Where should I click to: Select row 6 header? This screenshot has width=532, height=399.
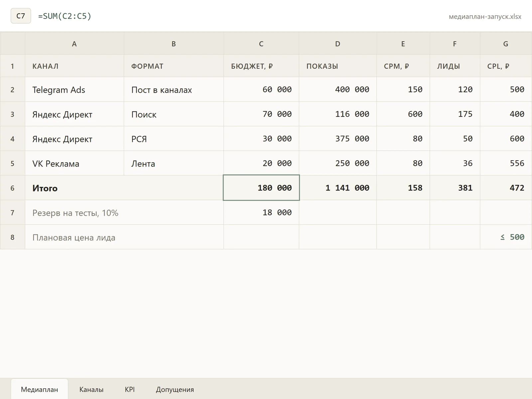pyautogui.click(x=12, y=188)
